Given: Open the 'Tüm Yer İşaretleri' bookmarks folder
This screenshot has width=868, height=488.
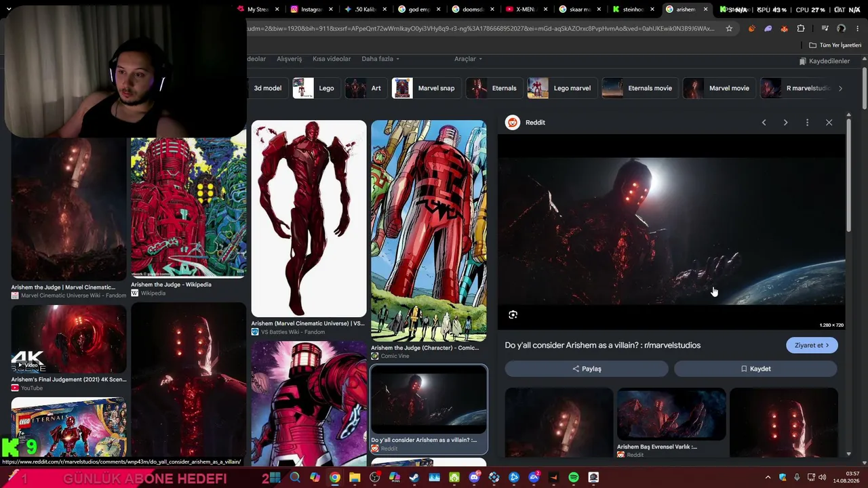Looking at the screenshot, I should (x=835, y=45).
